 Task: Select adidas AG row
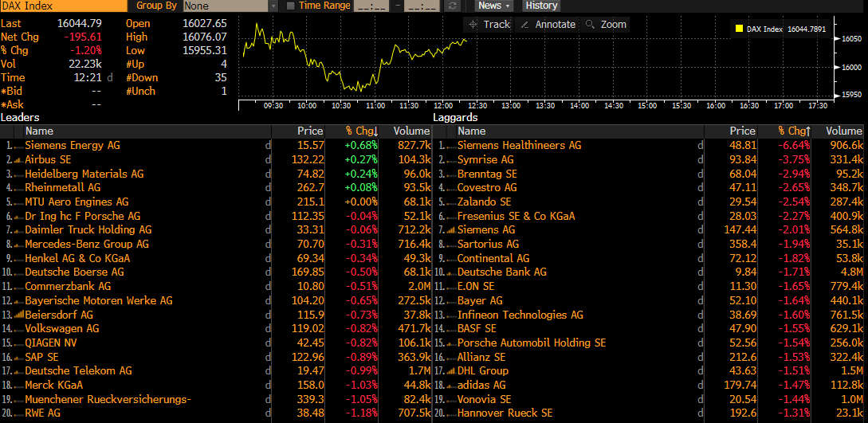click(649, 385)
